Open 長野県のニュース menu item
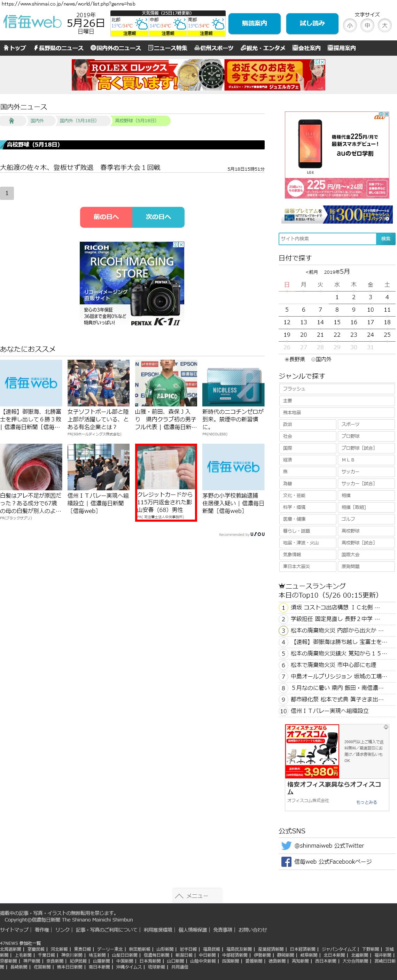Screen dimensions: 397x980 pyautogui.click(x=58, y=48)
